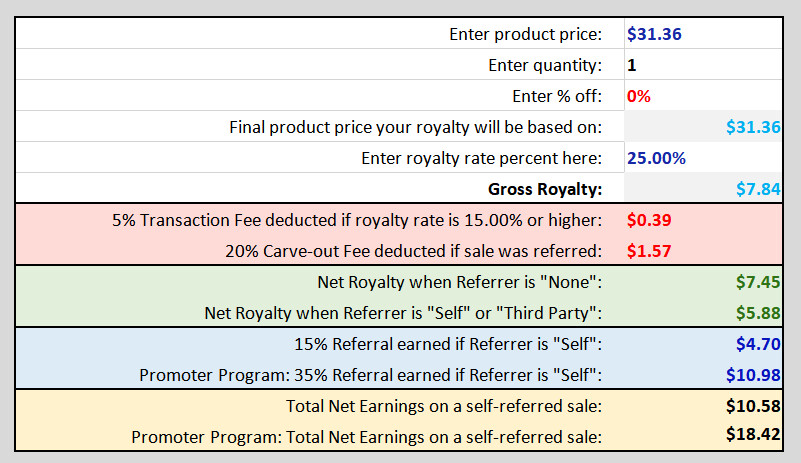This screenshot has height=463, width=801.
Task: Click the 'Enter product price:' label
Action: 526,34
